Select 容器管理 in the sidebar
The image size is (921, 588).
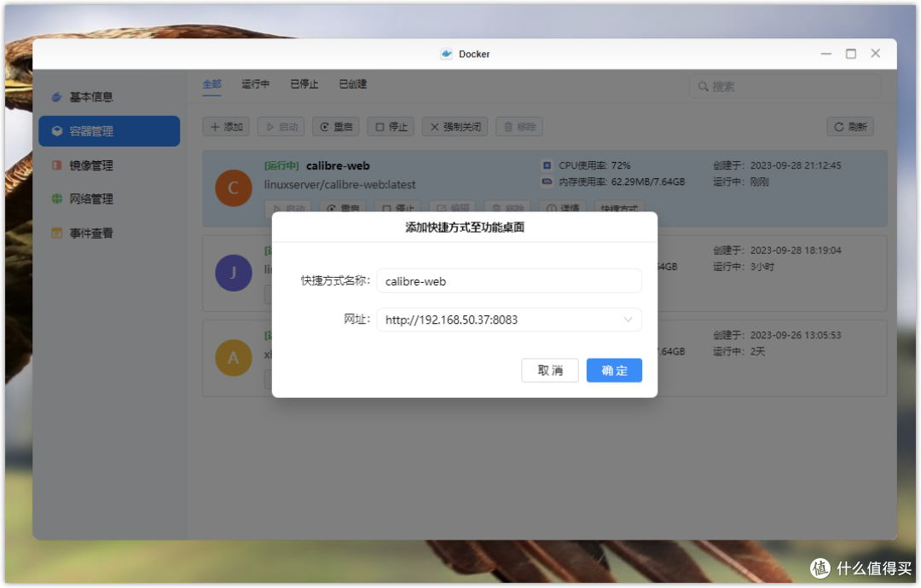109,131
